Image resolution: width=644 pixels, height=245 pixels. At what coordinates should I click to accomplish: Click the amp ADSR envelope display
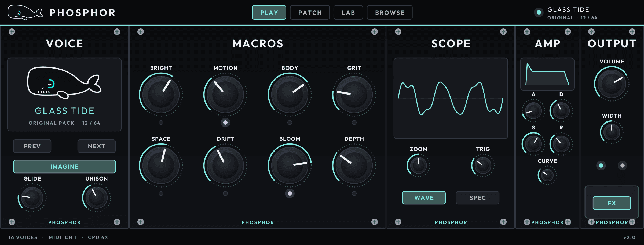(x=547, y=74)
